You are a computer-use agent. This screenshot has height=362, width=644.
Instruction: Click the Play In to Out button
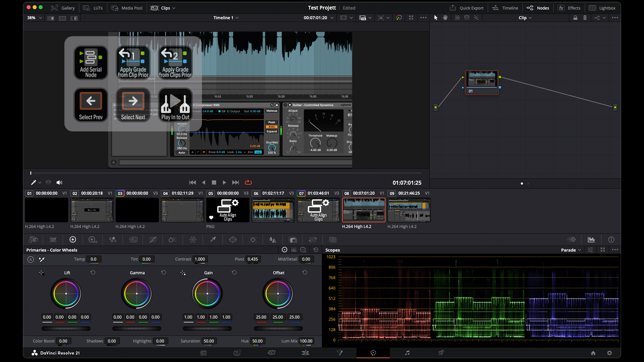point(175,105)
